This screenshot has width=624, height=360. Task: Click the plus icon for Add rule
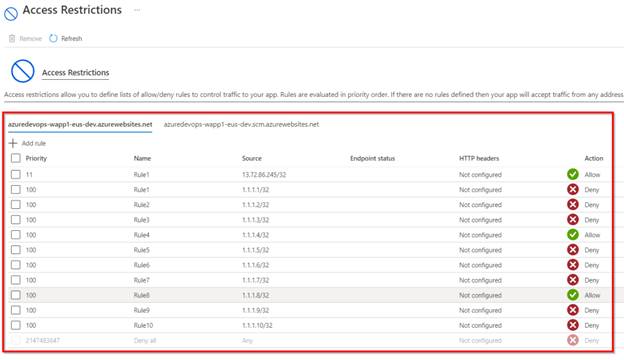click(13, 143)
